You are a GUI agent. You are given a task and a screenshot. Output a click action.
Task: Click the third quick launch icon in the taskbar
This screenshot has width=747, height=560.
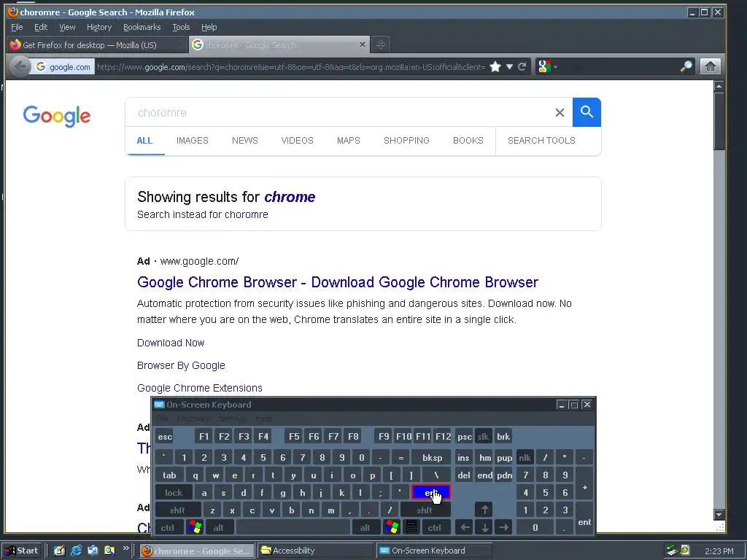93,551
